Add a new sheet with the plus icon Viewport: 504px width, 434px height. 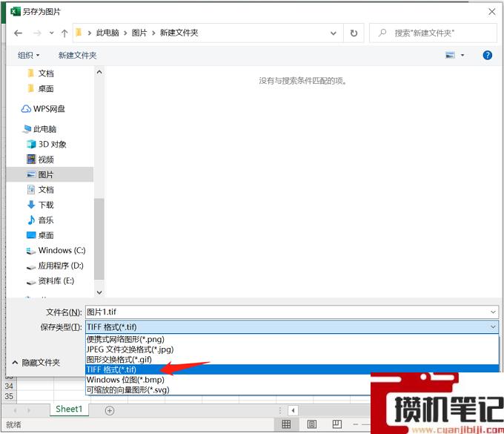coord(110,410)
